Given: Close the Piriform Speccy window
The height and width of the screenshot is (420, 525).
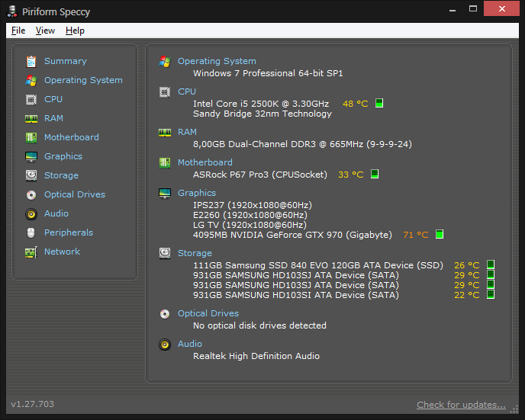Looking at the screenshot, I should [x=501, y=8].
